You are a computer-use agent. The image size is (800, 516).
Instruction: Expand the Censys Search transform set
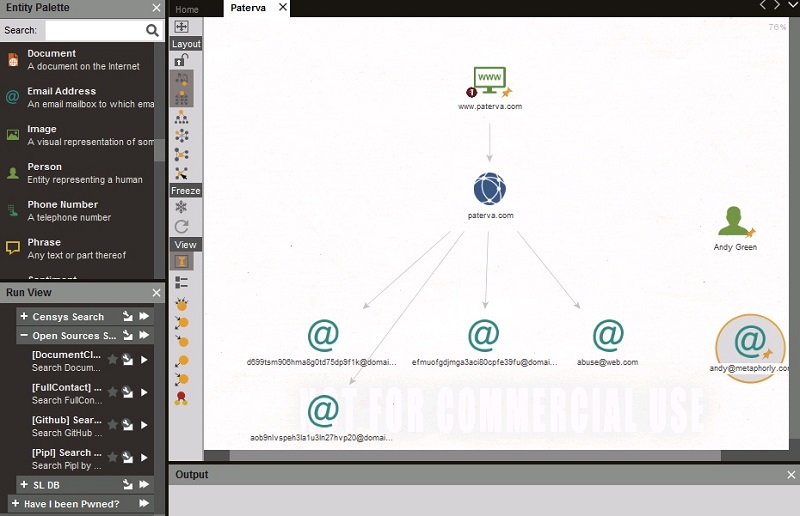point(24,316)
